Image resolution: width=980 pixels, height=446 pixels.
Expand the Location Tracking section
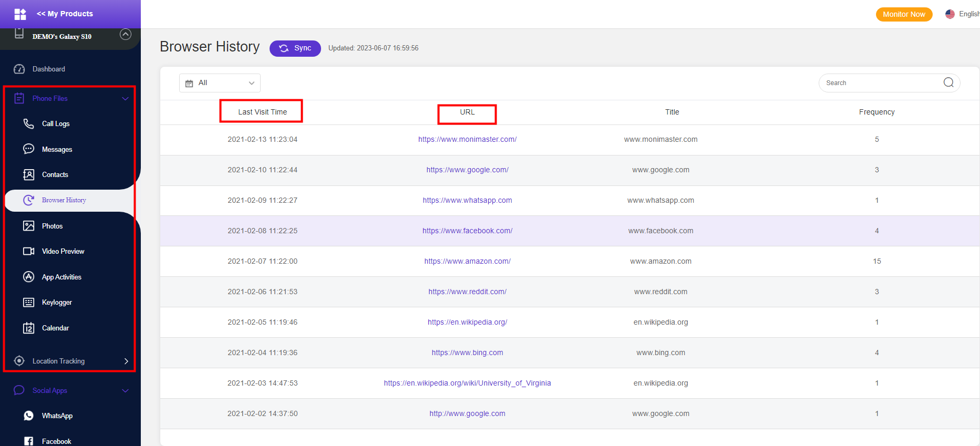point(126,361)
